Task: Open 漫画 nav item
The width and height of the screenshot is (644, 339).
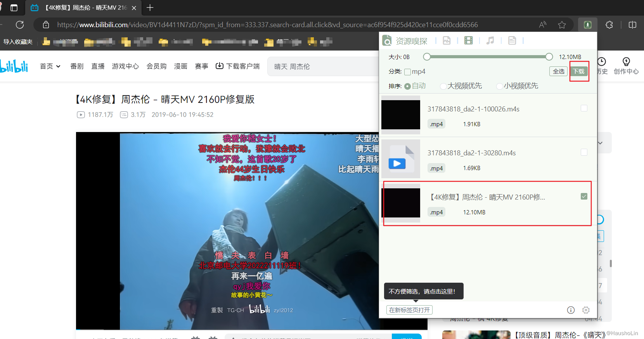Action: (x=180, y=66)
